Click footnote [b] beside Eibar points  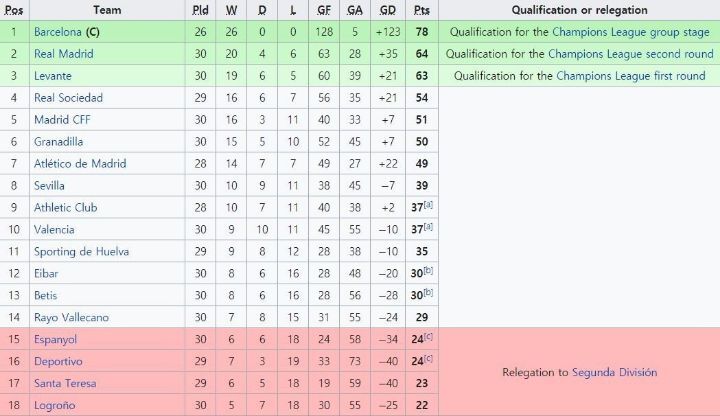point(428,270)
